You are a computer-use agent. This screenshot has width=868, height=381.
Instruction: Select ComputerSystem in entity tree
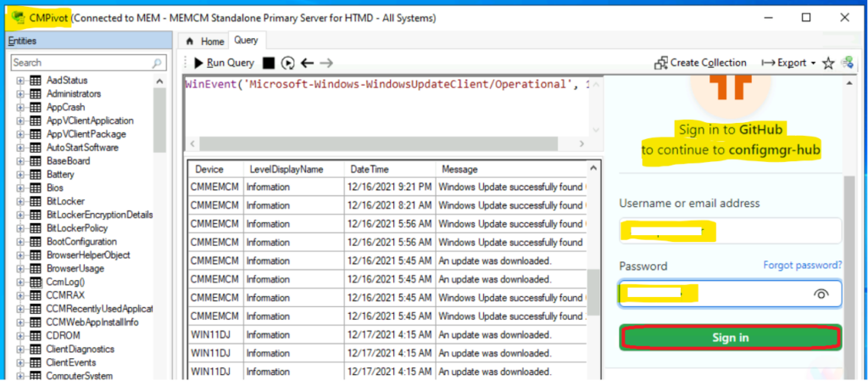coord(80,376)
